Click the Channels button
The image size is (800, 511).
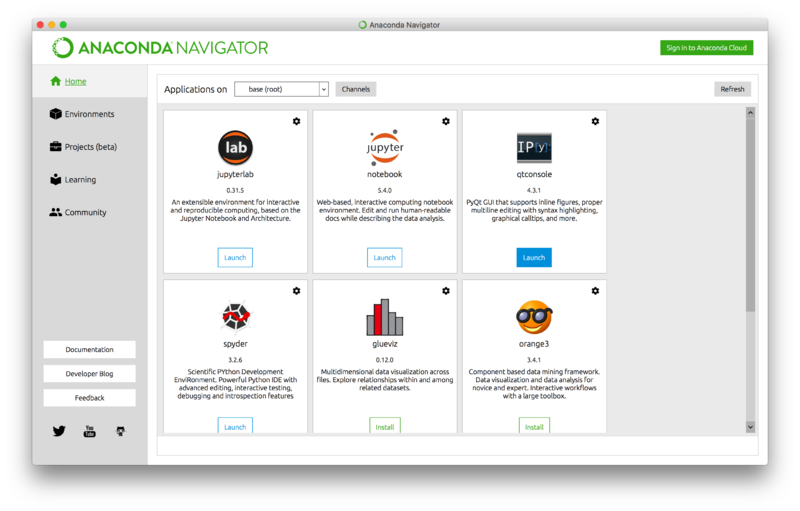(356, 89)
